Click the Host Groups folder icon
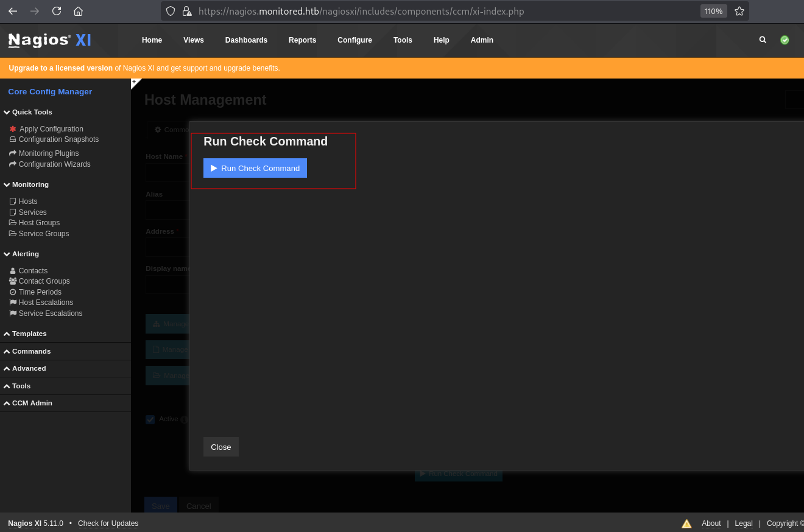 13,223
